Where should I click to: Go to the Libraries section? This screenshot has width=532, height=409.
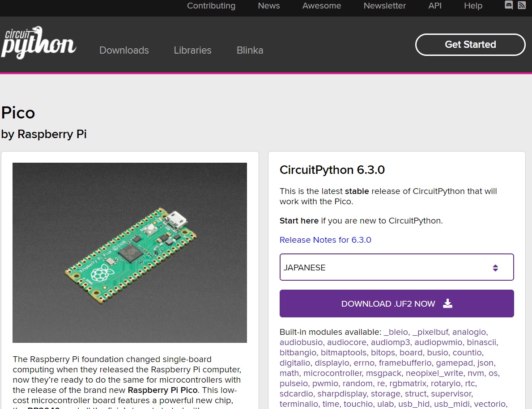tap(192, 50)
